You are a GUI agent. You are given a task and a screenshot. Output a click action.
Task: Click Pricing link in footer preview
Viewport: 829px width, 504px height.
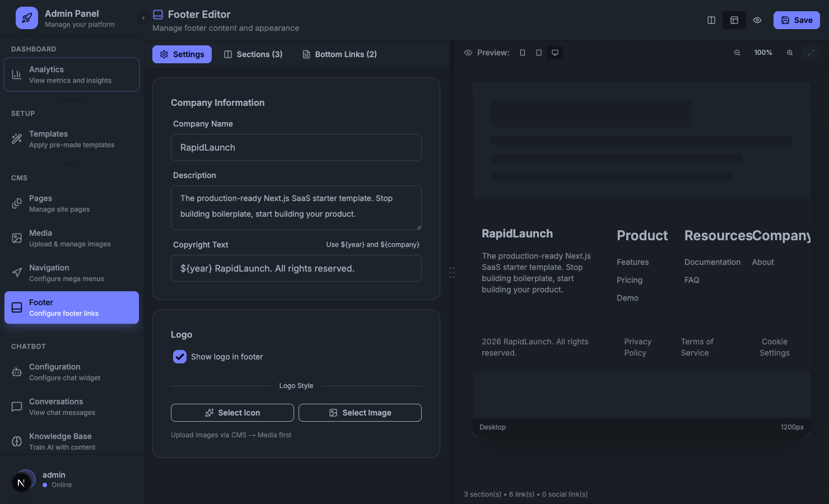pos(630,280)
